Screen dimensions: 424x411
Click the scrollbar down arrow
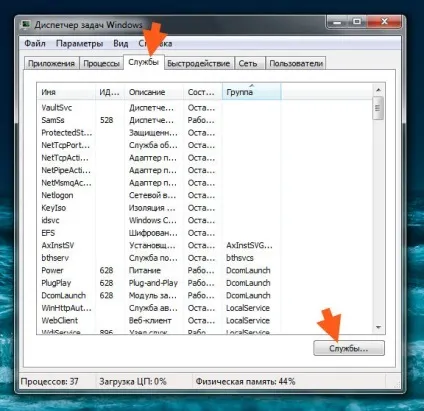coord(378,327)
